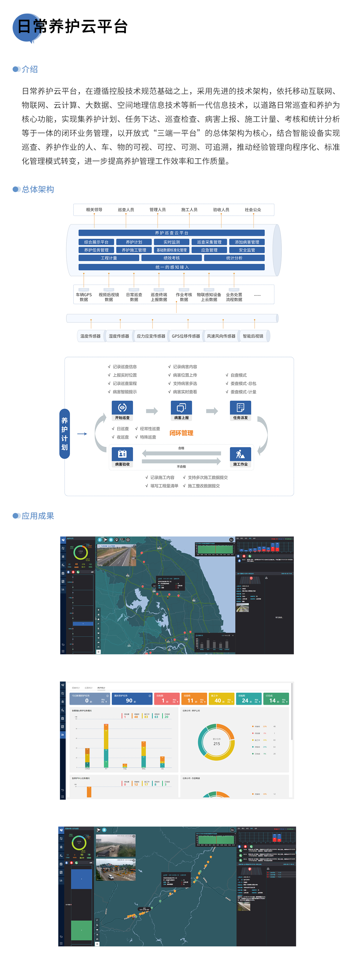
Task: Click the donut chart showing 215 total tasks
Action: pos(216,742)
